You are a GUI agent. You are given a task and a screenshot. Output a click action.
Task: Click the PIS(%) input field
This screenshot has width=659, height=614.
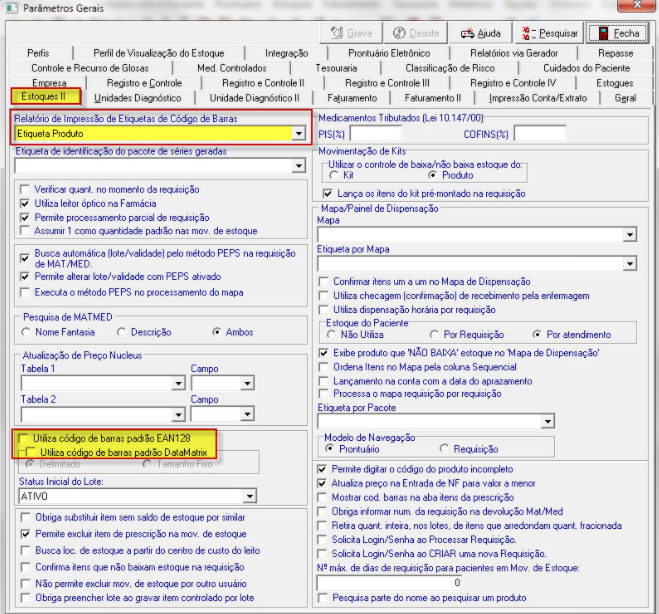pos(376,134)
